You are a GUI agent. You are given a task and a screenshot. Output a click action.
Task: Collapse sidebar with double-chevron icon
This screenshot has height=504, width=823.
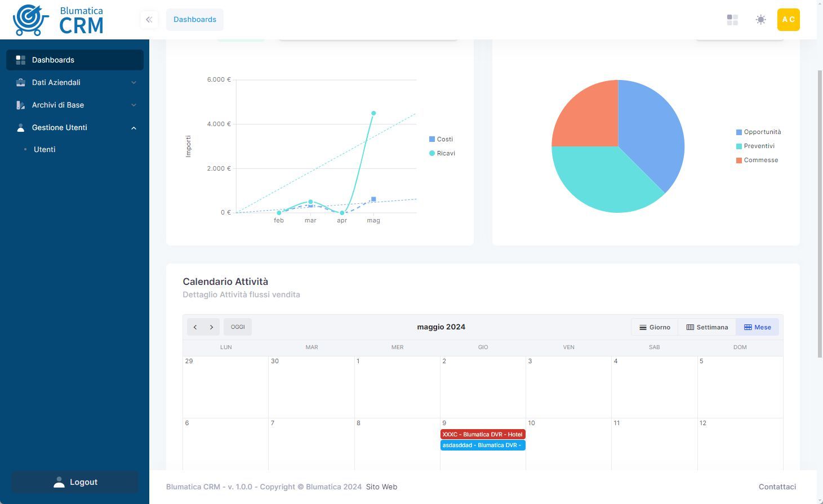tap(149, 20)
